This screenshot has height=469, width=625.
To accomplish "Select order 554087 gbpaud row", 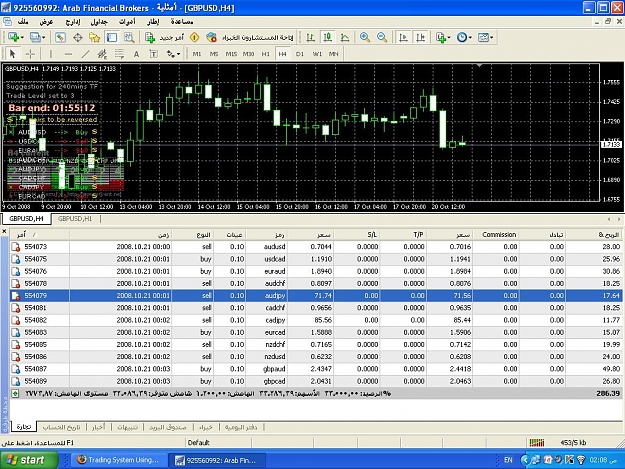I will (x=315, y=369).
